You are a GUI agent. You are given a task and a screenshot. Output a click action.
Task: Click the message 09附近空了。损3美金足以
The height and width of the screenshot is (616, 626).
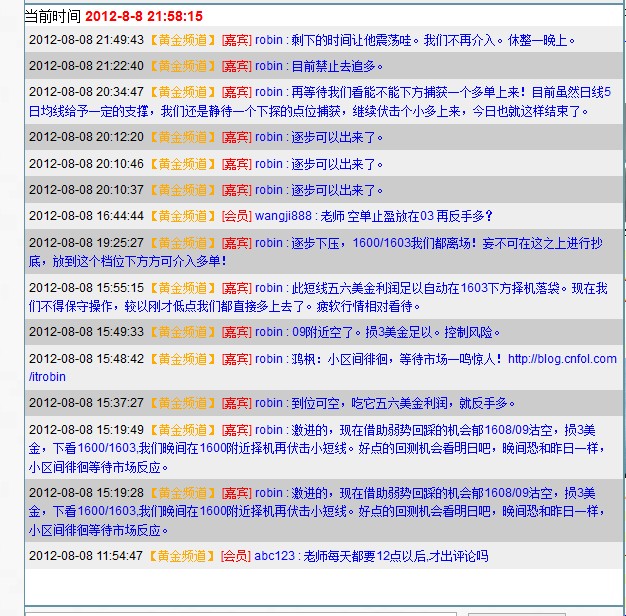click(x=396, y=332)
